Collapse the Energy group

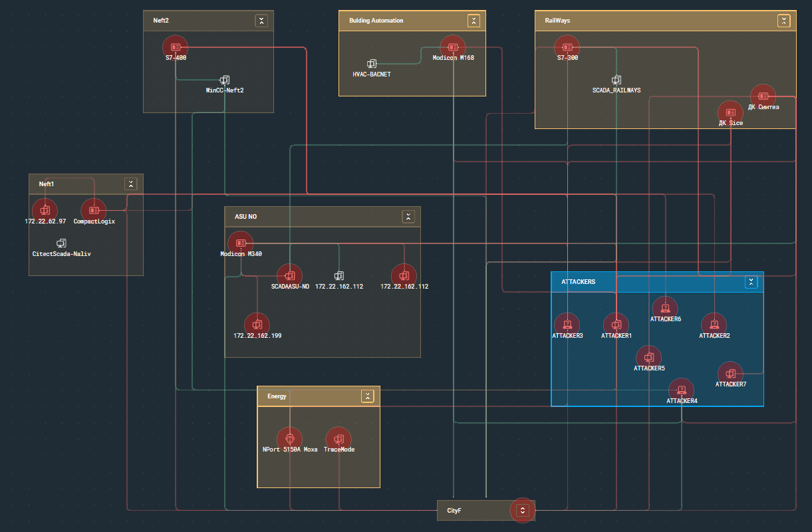coord(368,396)
